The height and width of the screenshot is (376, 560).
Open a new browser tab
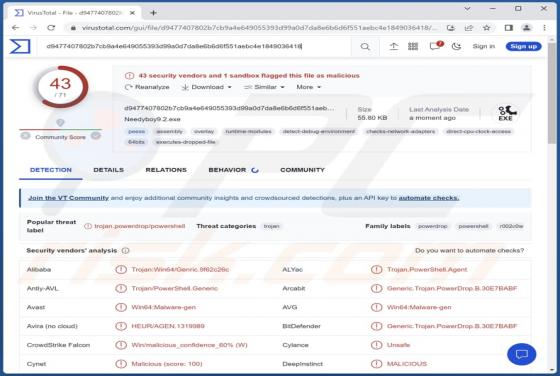pyautogui.click(x=153, y=13)
